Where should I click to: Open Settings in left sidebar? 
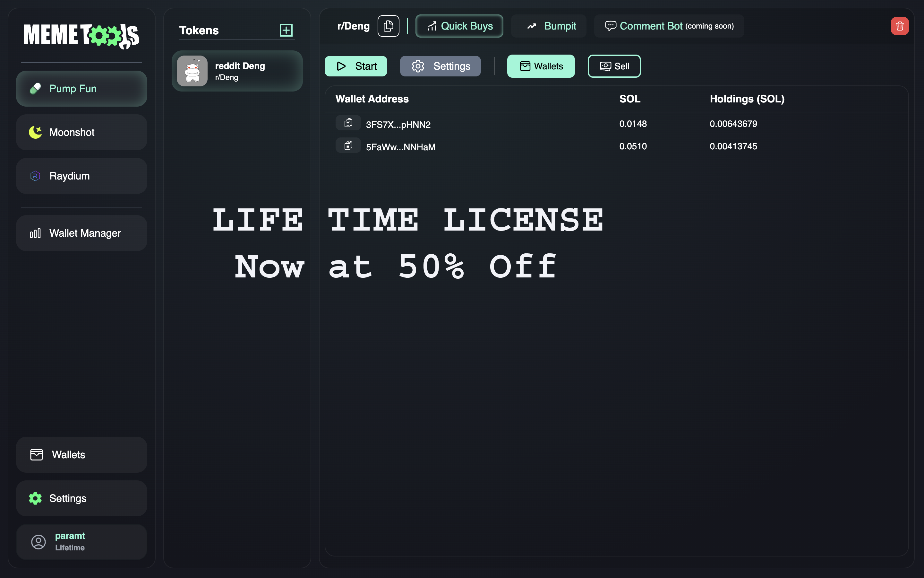81,498
